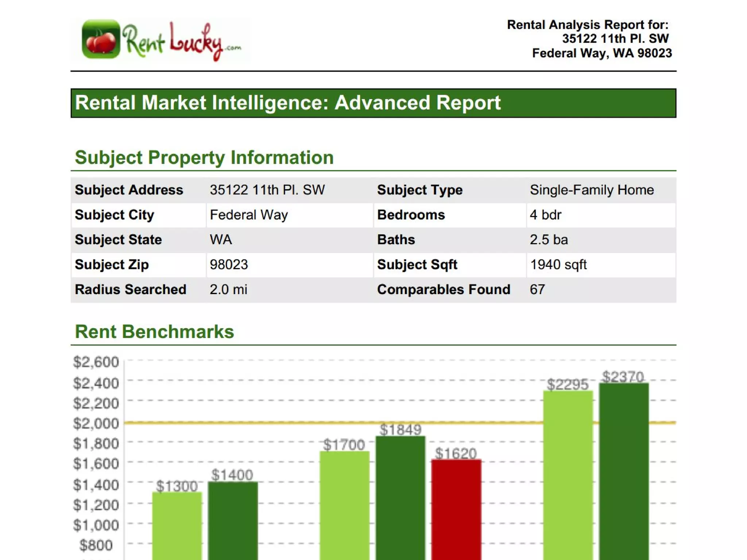Click the $1700 light green bar
Image resolution: width=747 pixels, height=560 pixels.
pos(345,505)
